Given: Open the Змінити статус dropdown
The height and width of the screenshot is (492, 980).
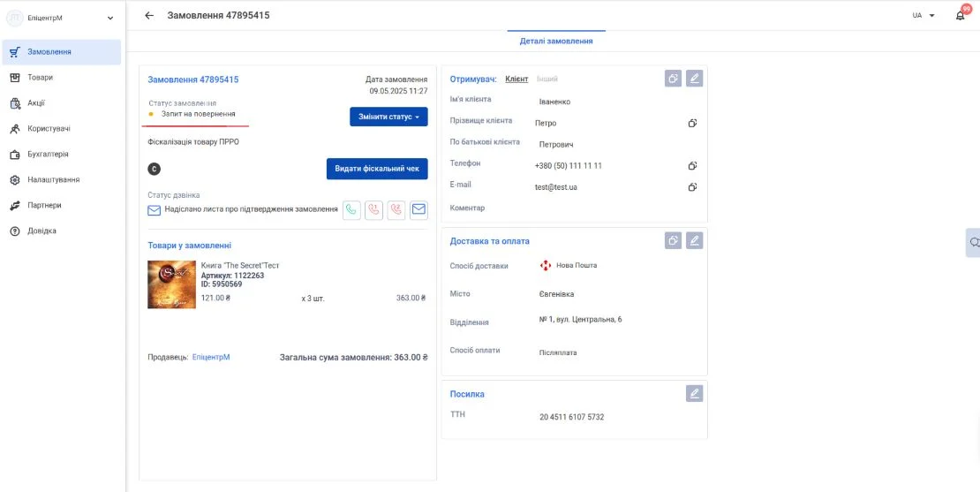Looking at the screenshot, I should click(x=388, y=117).
